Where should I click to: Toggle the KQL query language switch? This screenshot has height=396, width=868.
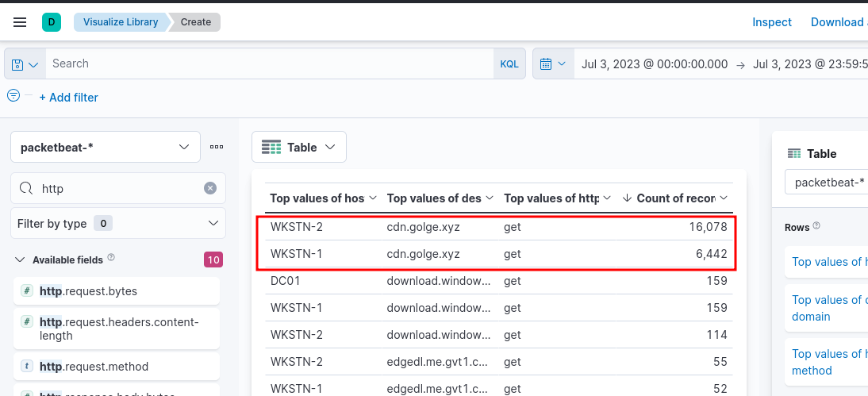(x=509, y=64)
